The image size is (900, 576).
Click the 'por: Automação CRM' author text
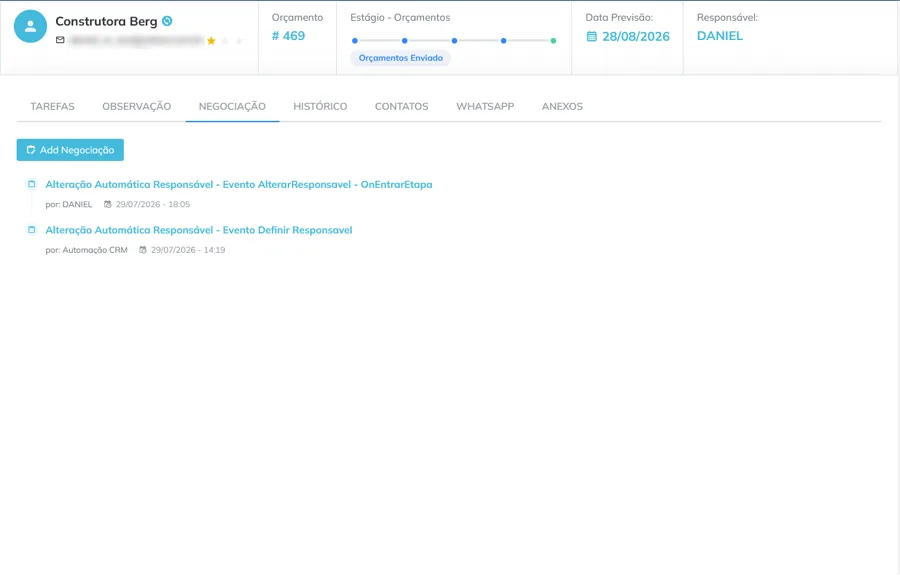pyautogui.click(x=87, y=250)
